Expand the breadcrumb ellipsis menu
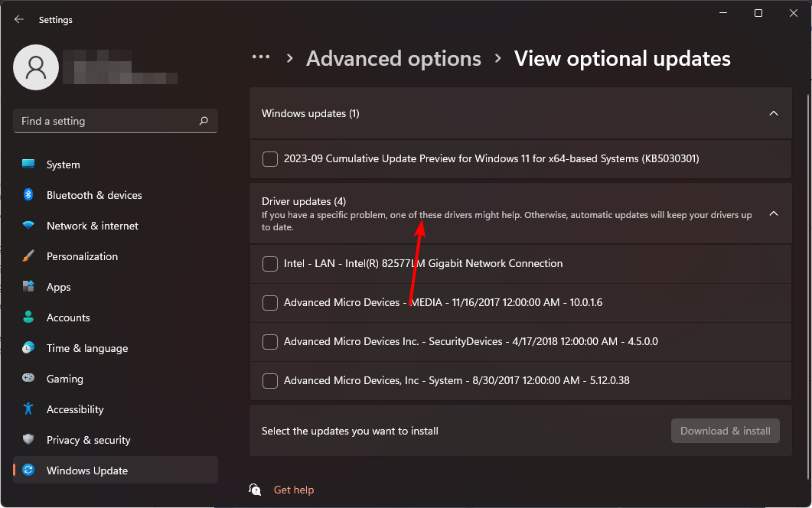The width and height of the screenshot is (812, 508). (x=261, y=57)
